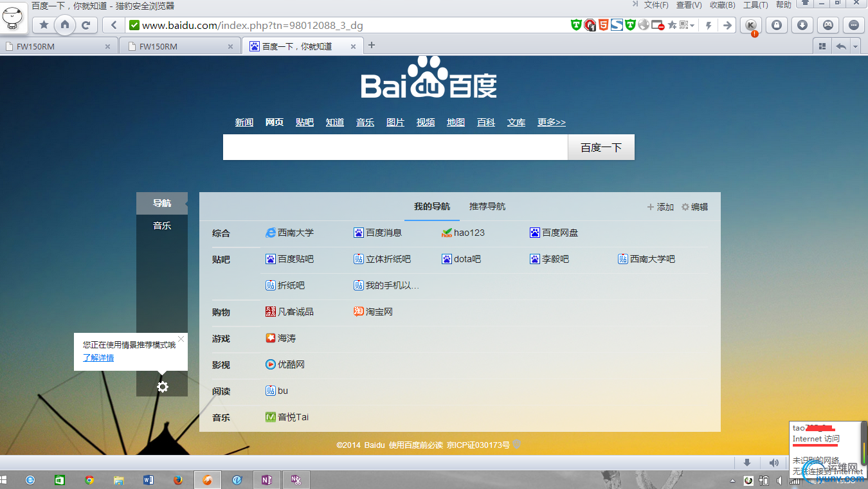Reload the current Baidu page
Image resolution: width=868 pixels, height=489 pixels.
(86, 25)
